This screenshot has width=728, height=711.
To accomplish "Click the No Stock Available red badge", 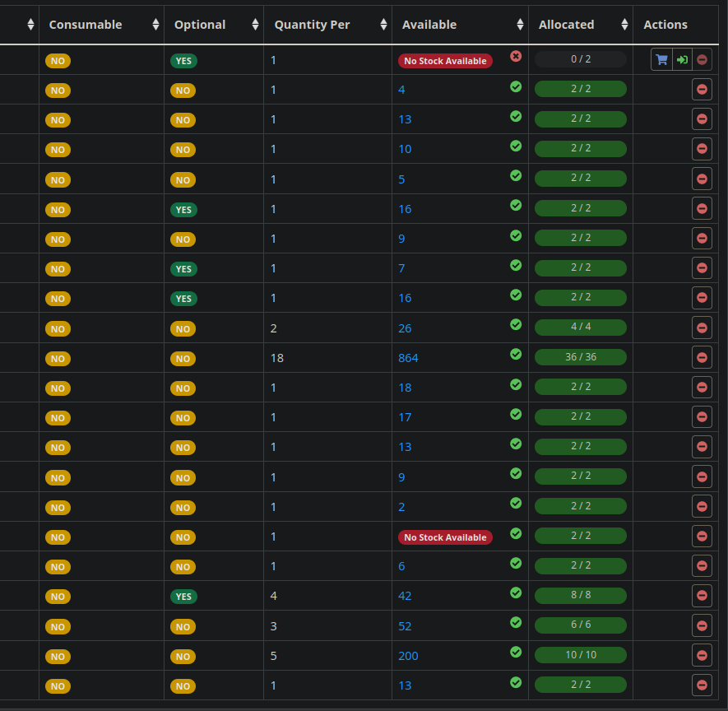I will pos(445,60).
